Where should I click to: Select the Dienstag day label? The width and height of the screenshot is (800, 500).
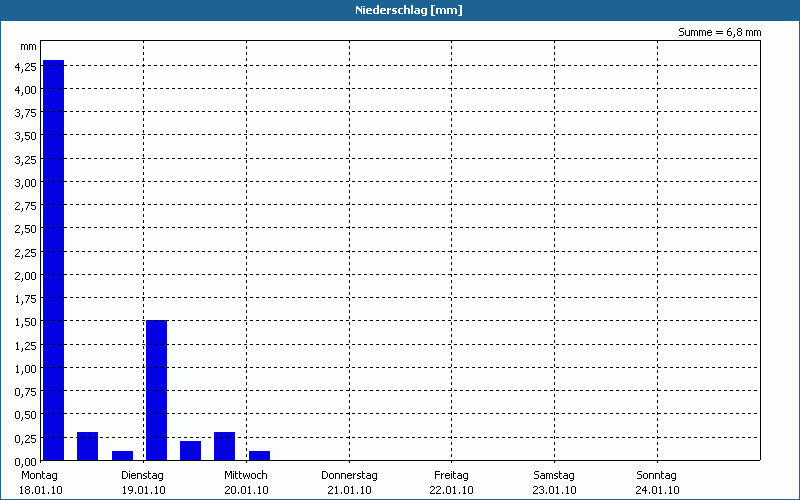(x=142, y=476)
